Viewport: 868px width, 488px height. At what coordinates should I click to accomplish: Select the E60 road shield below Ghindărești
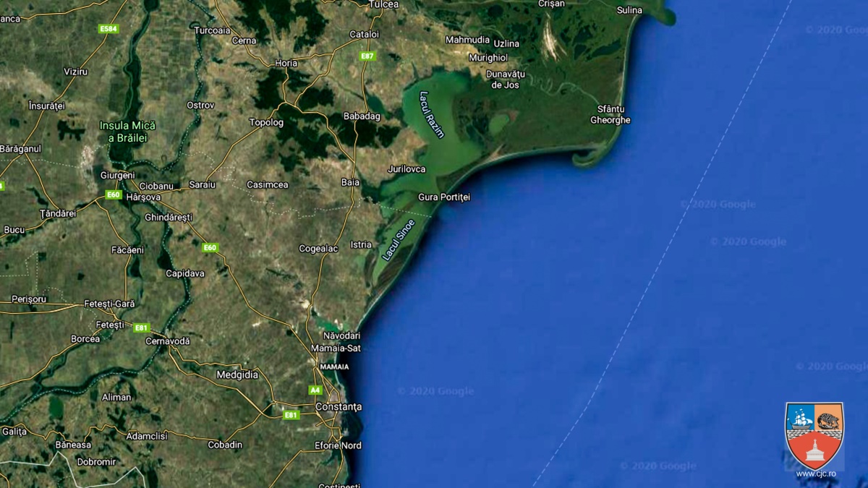pyautogui.click(x=210, y=248)
